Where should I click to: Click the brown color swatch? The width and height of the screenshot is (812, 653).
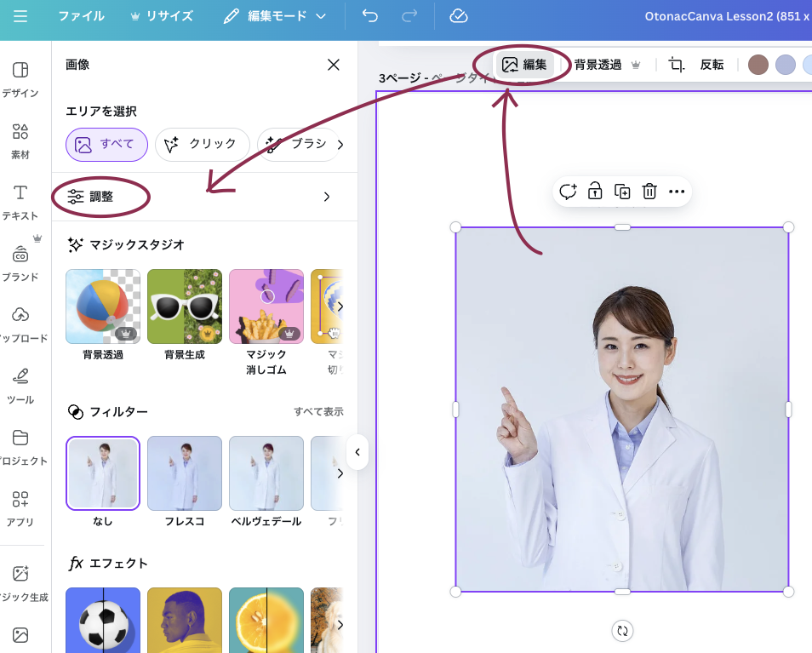coord(758,65)
